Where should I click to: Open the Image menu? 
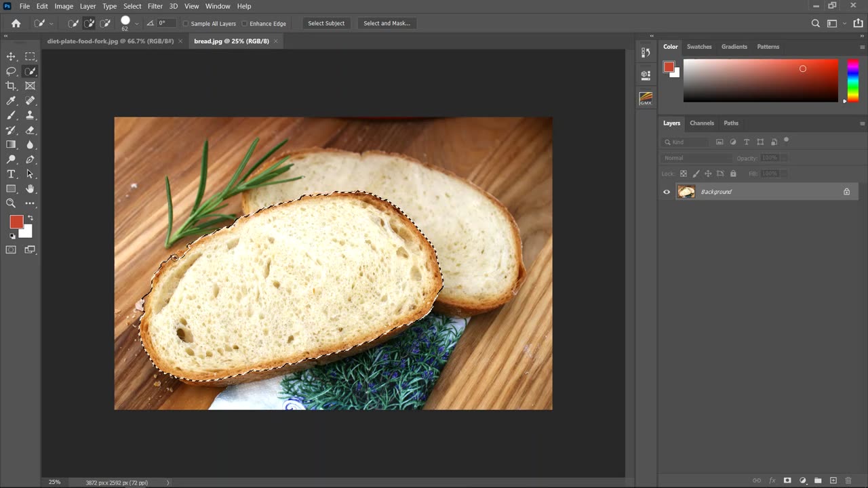point(64,6)
